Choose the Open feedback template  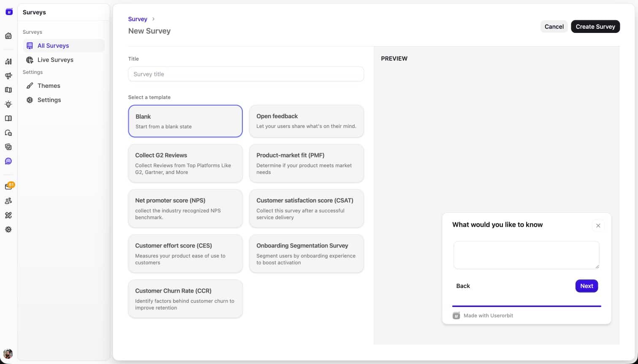306,121
